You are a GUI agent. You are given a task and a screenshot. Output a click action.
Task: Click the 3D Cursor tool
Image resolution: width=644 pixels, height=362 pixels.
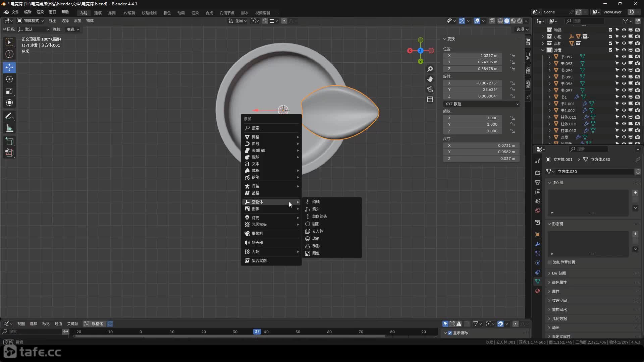point(9,54)
